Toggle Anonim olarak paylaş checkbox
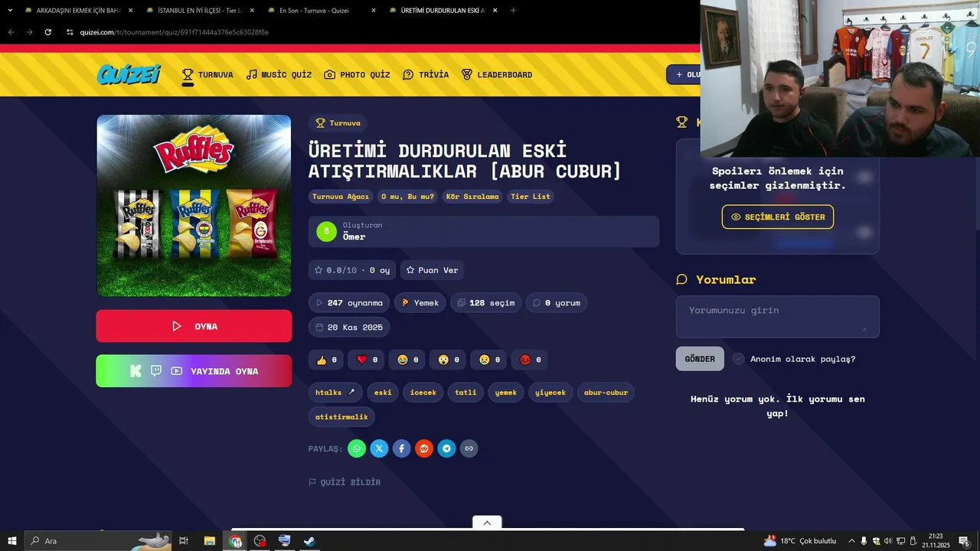980x551 pixels. pos(738,359)
